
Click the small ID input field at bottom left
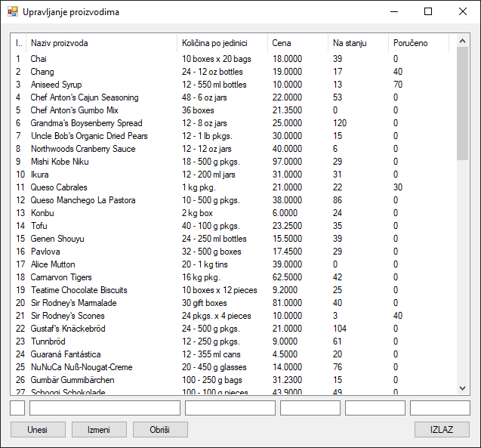tap(17, 408)
